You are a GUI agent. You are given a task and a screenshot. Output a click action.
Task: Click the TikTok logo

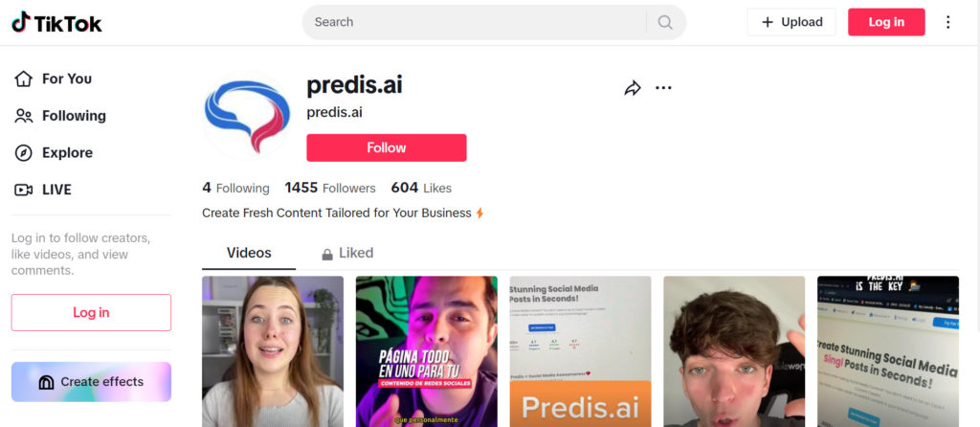(56, 23)
